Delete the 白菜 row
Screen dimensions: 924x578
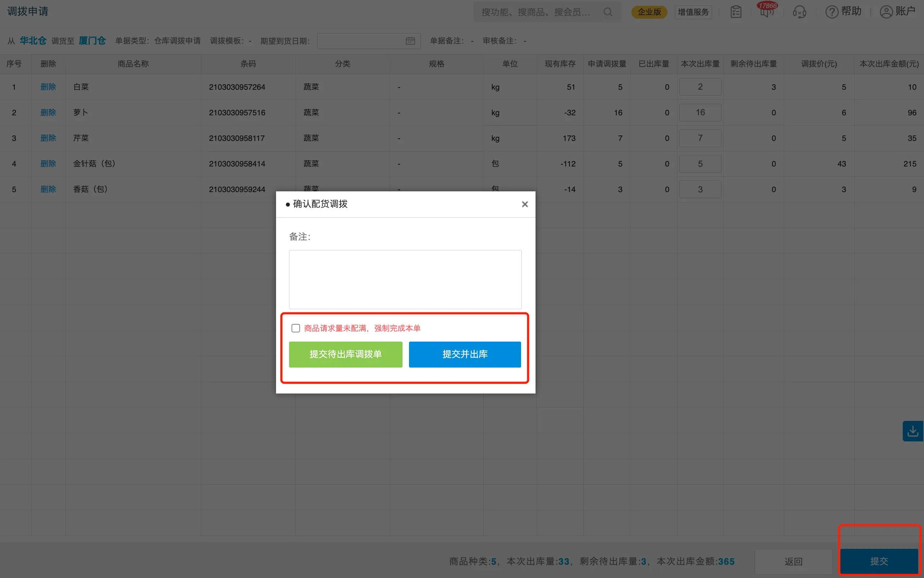point(48,87)
